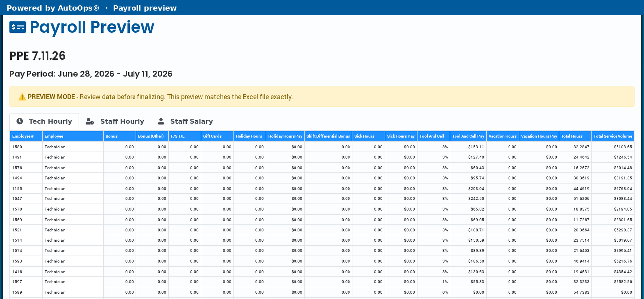Viewport: 644px width, 299px height.
Task: Click the person icon on Staff Salary tab
Action: click(x=161, y=121)
